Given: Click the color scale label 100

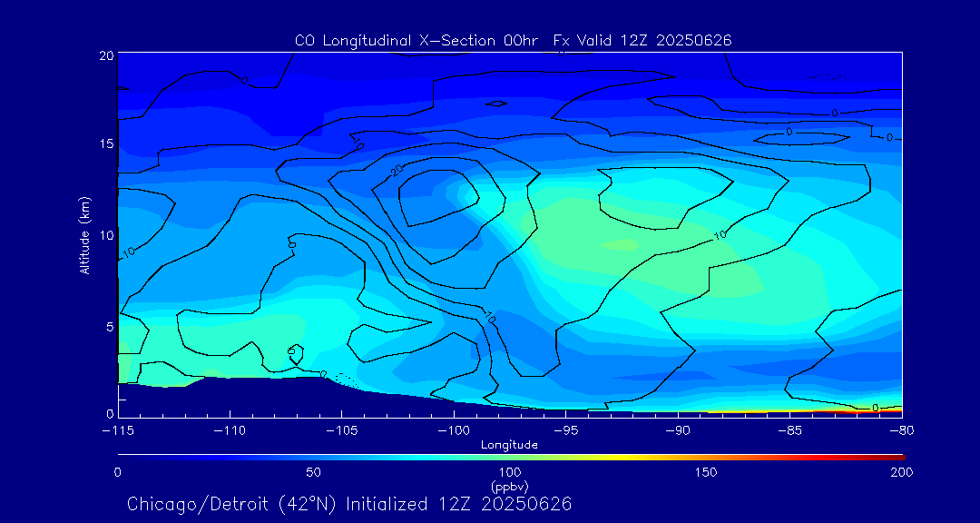Looking at the screenshot, I should pos(511,472).
